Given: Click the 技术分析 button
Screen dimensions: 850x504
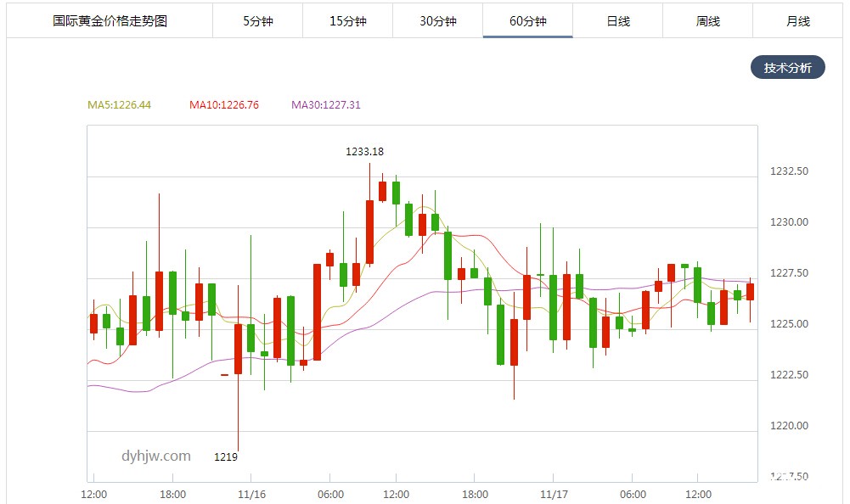Looking at the screenshot, I should 787,68.
